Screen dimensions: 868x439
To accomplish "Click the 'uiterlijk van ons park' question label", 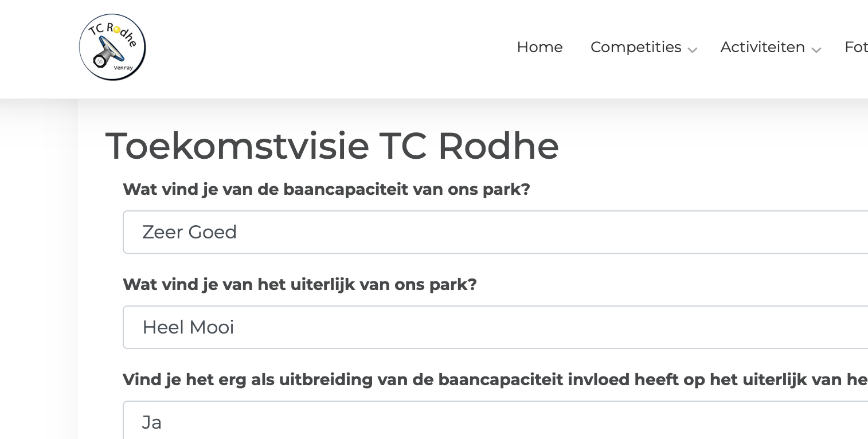I will (x=299, y=284).
